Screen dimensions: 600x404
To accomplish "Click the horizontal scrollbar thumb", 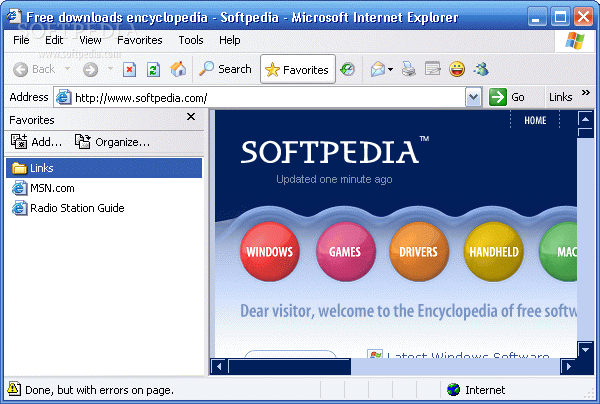I will (x=289, y=367).
